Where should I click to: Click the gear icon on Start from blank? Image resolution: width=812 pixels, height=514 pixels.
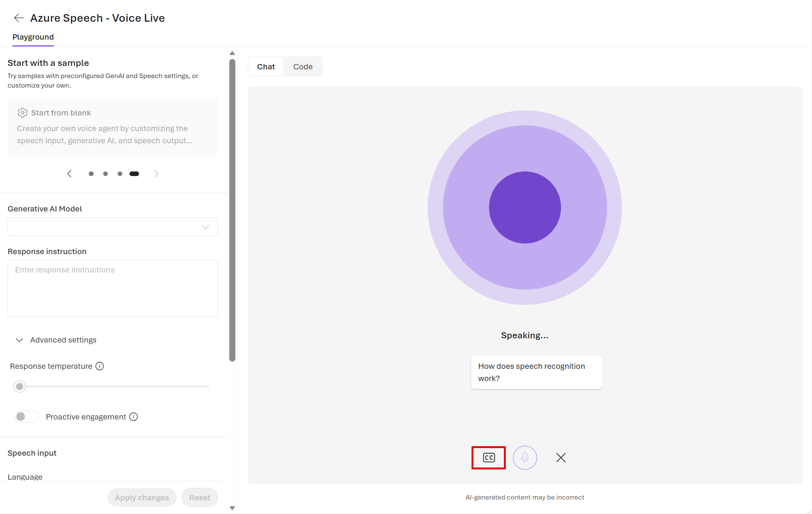tap(22, 113)
